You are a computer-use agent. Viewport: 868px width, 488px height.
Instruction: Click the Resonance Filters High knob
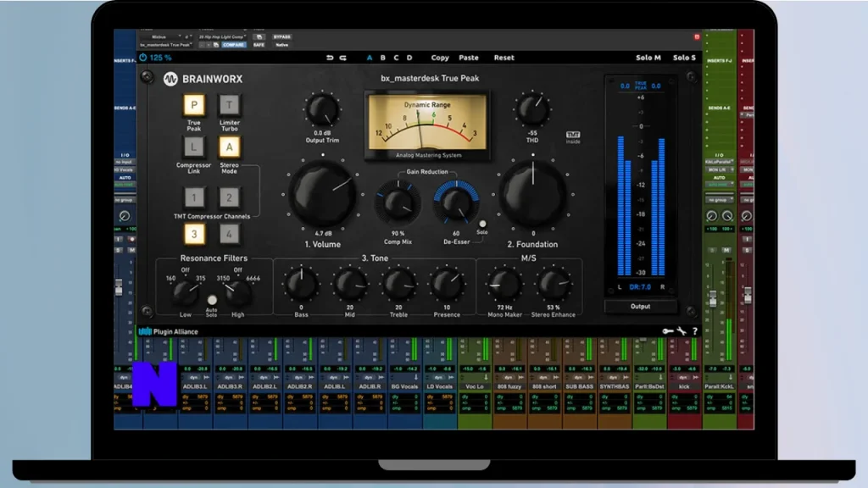pos(238,292)
